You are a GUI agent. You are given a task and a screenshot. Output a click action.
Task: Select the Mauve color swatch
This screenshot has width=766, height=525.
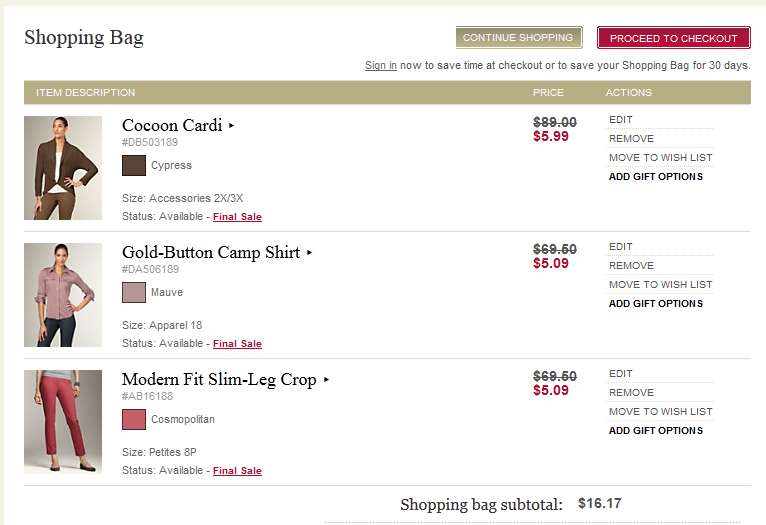(134, 293)
